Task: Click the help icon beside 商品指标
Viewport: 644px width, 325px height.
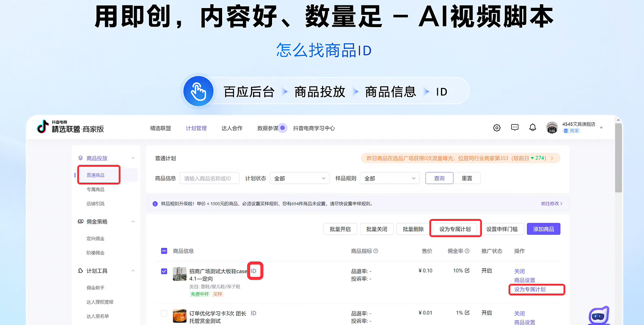Action: (x=376, y=251)
